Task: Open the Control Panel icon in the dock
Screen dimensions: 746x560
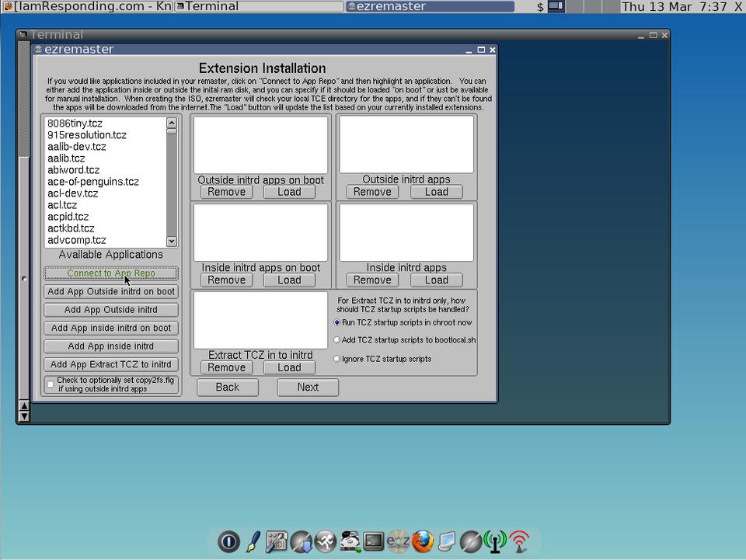Action: [277, 541]
